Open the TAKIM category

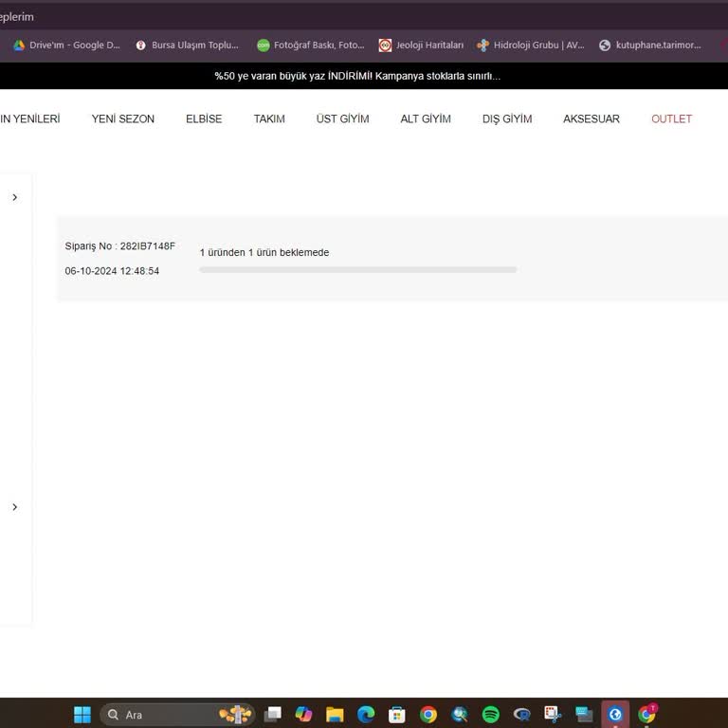(269, 118)
